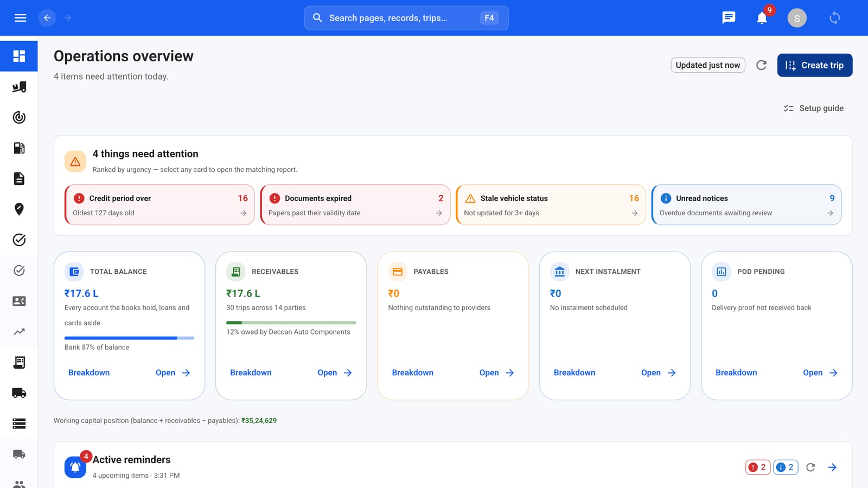Click Breakdown under Receivables

click(251, 373)
